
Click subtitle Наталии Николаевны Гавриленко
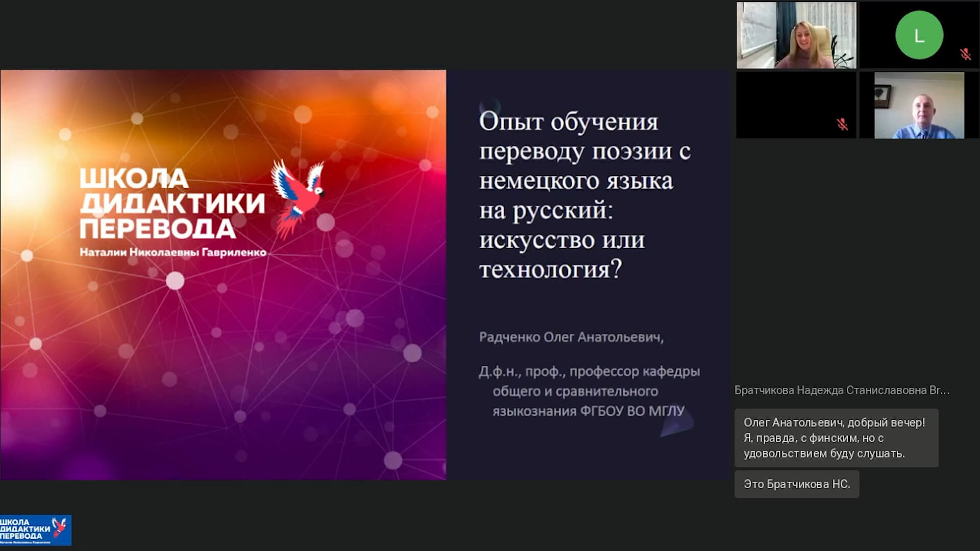tap(173, 252)
